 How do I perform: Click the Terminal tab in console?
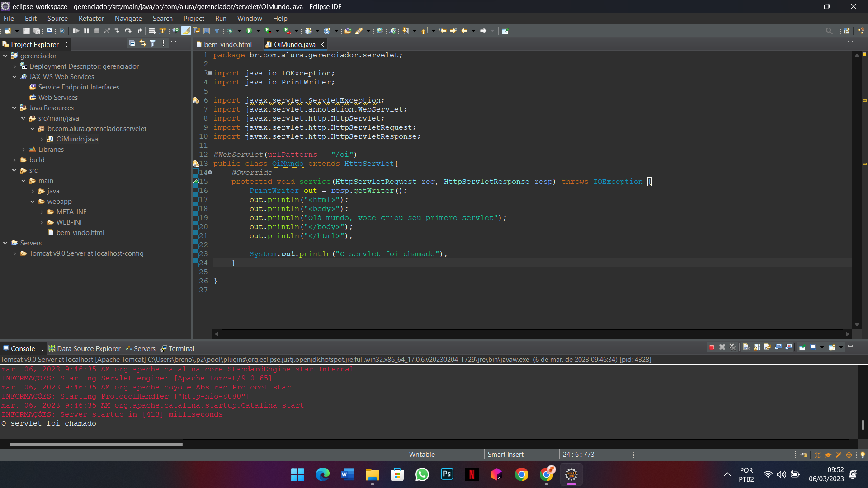pyautogui.click(x=181, y=348)
